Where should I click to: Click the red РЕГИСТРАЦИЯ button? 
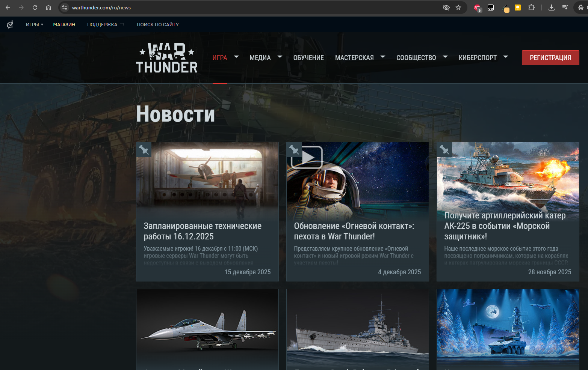[x=550, y=58]
